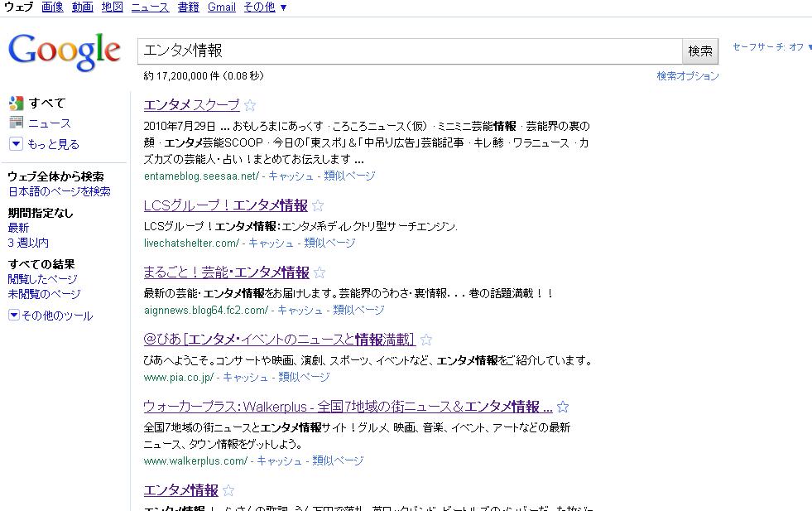Star the ウォーカープラス result
The width and height of the screenshot is (812, 511).
(x=563, y=407)
